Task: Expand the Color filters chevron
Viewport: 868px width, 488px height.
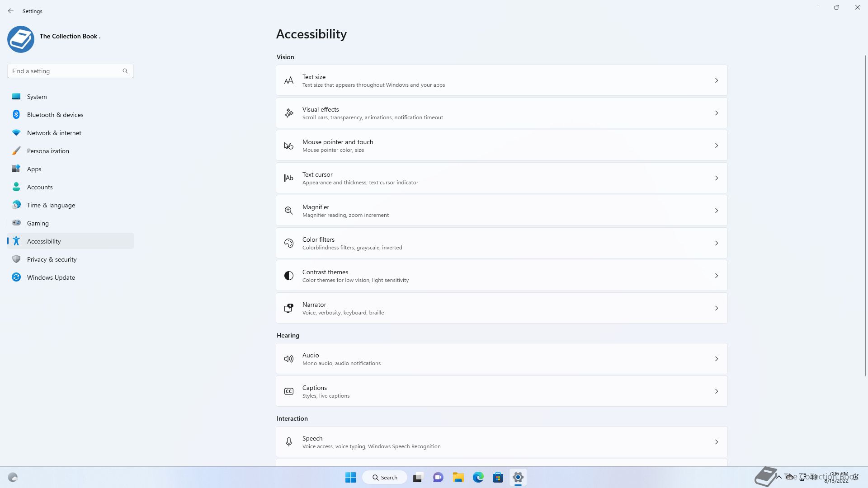Action: [x=717, y=243]
